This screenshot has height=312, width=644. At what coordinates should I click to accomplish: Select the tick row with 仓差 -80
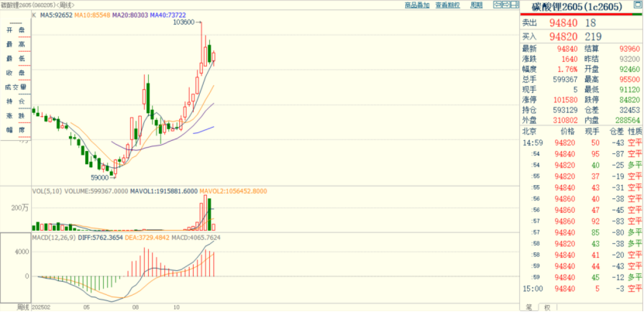pyautogui.click(x=581, y=233)
